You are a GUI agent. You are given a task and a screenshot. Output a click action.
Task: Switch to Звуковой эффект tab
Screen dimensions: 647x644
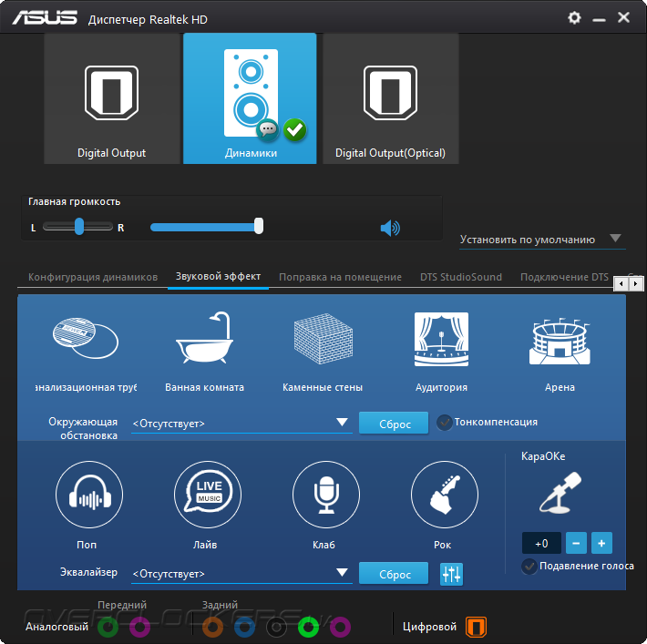pyautogui.click(x=219, y=276)
